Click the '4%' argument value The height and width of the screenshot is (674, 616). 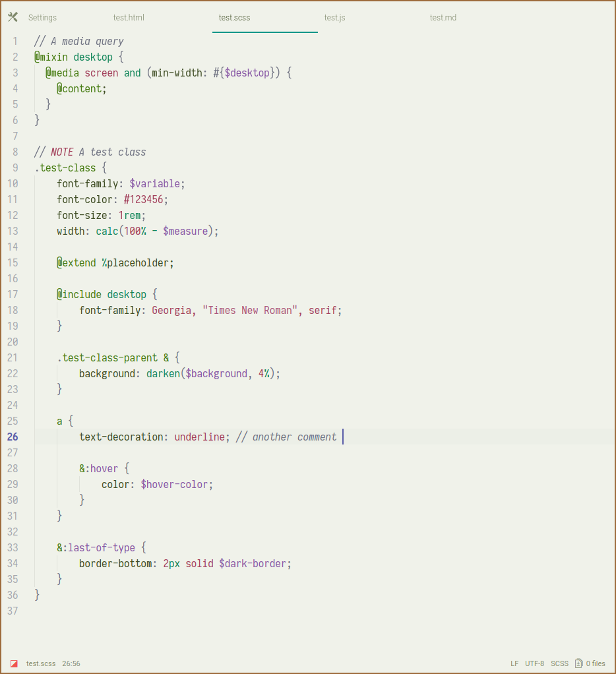[x=264, y=373]
